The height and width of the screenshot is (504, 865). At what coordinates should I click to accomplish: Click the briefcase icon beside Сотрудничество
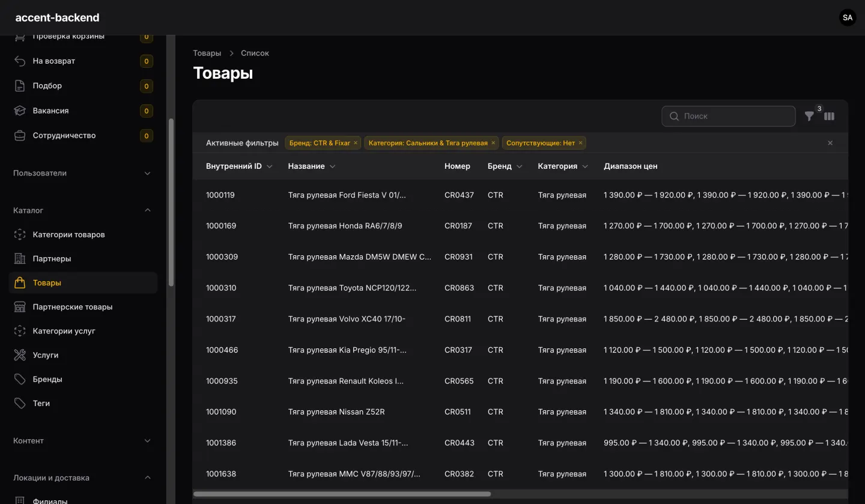pyautogui.click(x=20, y=136)
